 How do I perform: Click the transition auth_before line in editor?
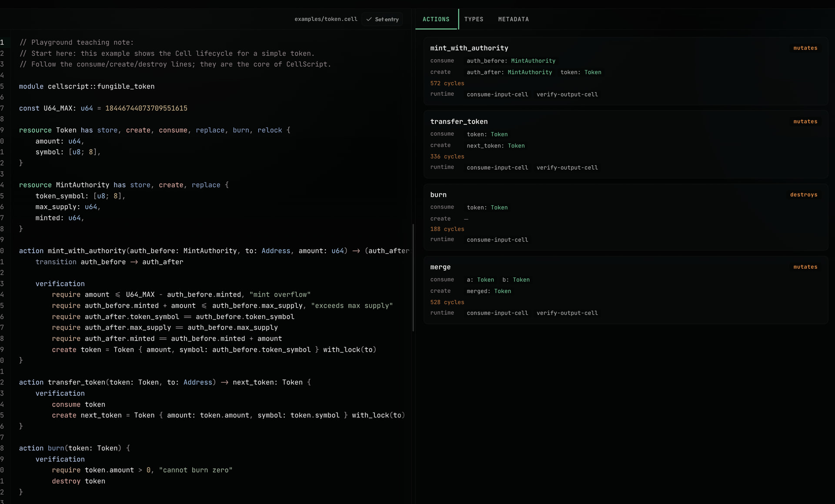tap(109, 262)
